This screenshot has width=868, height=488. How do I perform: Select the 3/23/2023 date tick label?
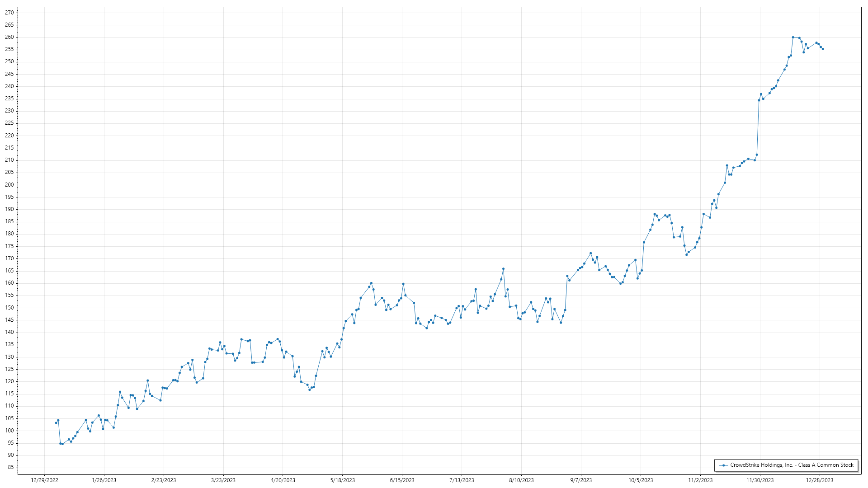coord(223,480)
